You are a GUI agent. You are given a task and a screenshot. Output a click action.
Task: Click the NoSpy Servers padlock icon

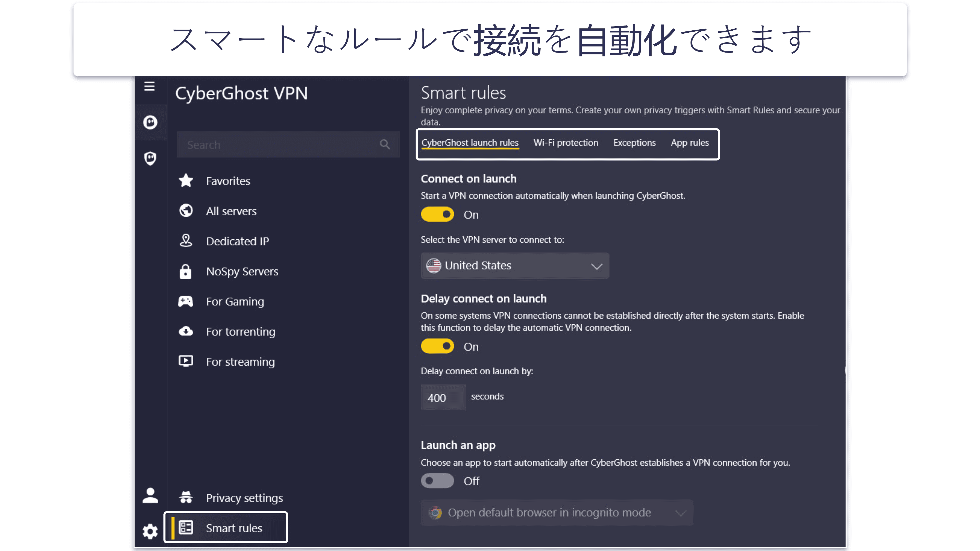point(186,271)
